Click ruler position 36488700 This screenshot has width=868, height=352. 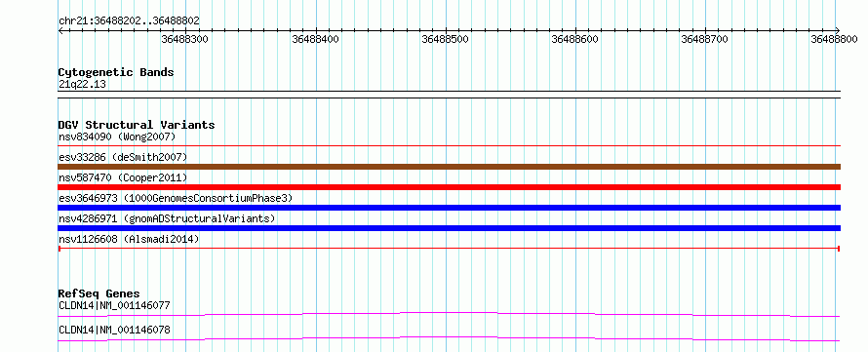point(704,39)
